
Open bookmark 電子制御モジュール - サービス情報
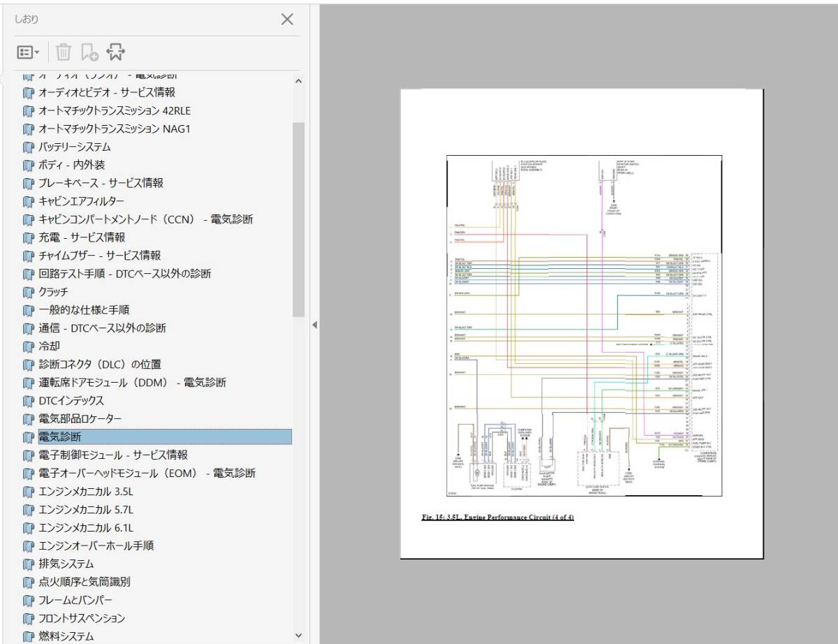pos(113,455)
